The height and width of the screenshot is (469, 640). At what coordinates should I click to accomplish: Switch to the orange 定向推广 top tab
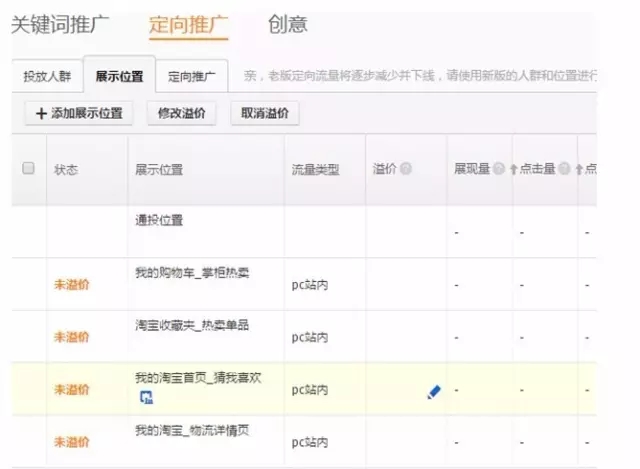tap(188, 25)
